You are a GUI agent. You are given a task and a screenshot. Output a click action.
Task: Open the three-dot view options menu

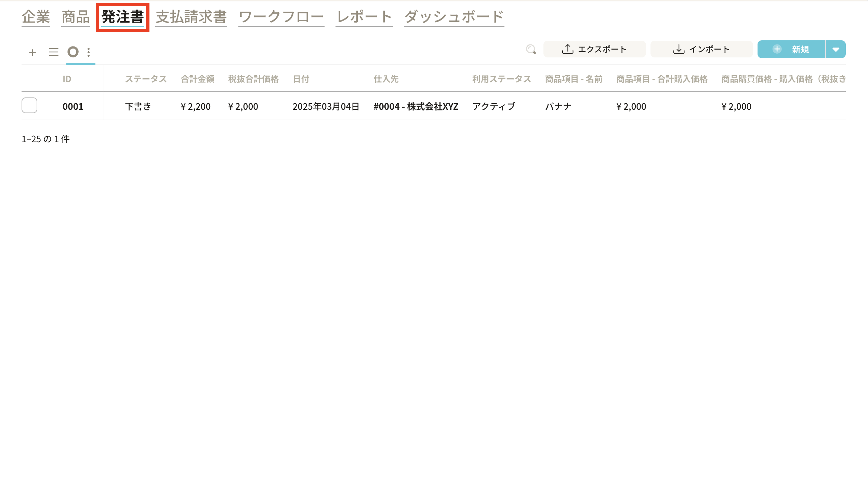[89, 52]
